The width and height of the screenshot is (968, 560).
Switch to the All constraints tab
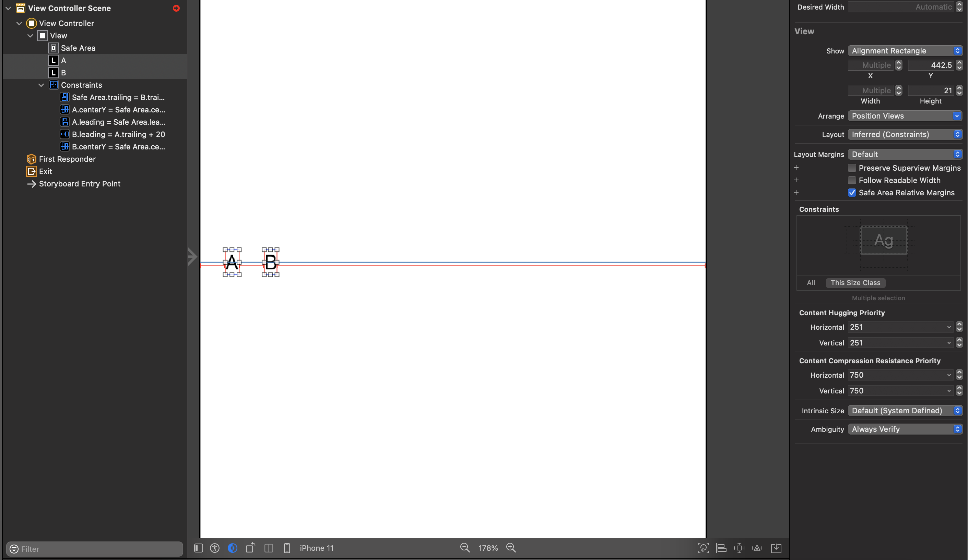[x=811, y=283]
